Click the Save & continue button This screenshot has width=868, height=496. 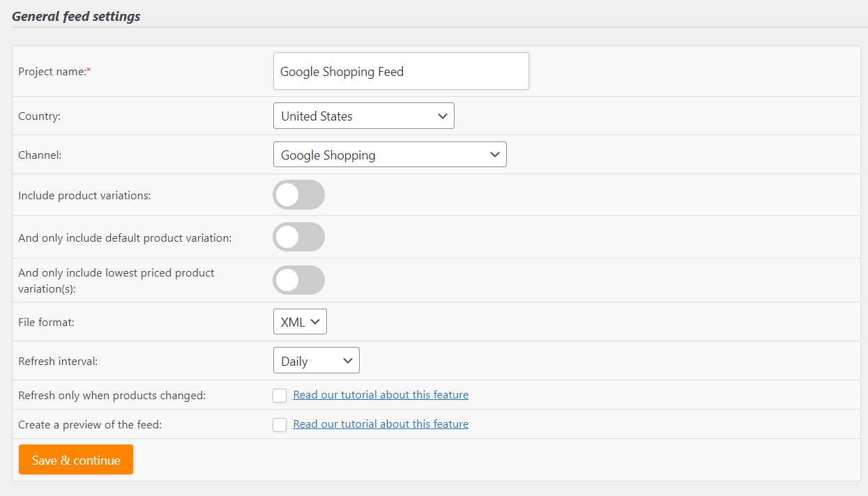click(75, 459)
